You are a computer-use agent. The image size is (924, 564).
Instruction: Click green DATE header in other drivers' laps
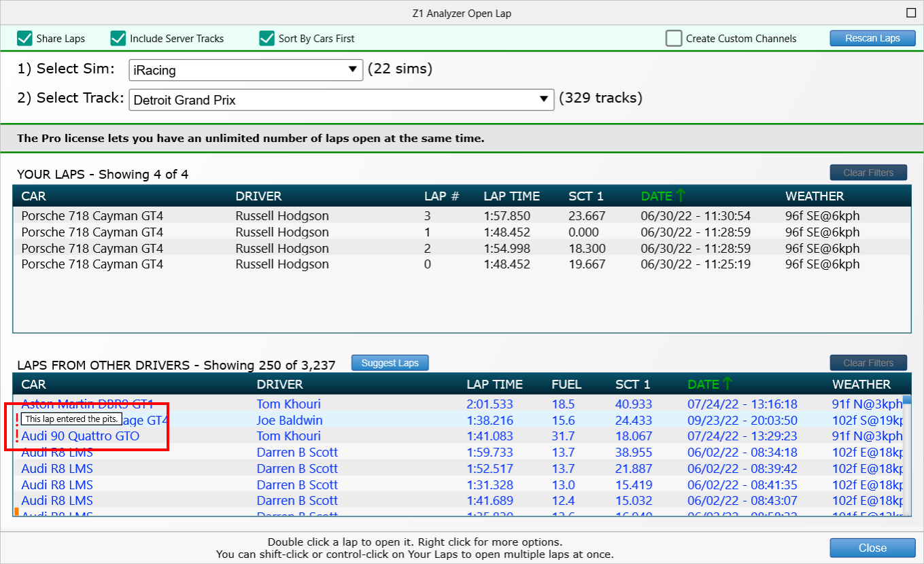click(x=710, y=385)
